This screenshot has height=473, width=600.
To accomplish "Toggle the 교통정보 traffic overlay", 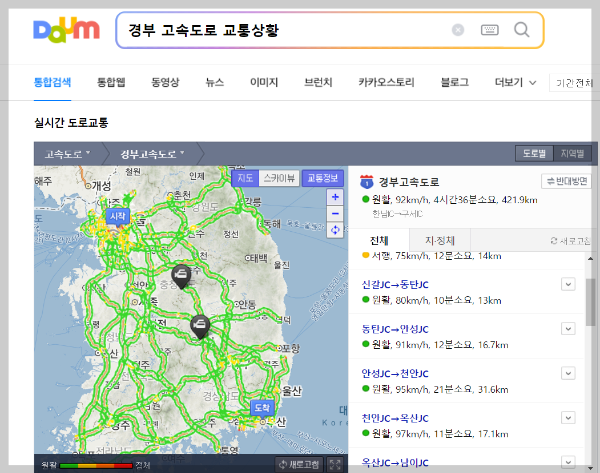I will coord(323,178).
